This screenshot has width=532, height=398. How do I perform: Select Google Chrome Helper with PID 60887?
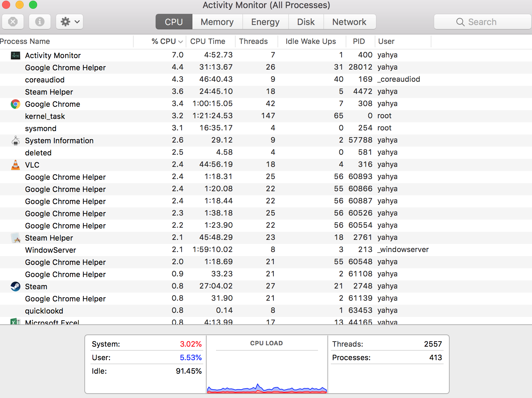266,201
